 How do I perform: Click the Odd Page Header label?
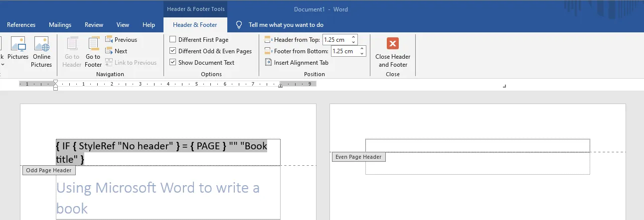[x=49, y=170]
